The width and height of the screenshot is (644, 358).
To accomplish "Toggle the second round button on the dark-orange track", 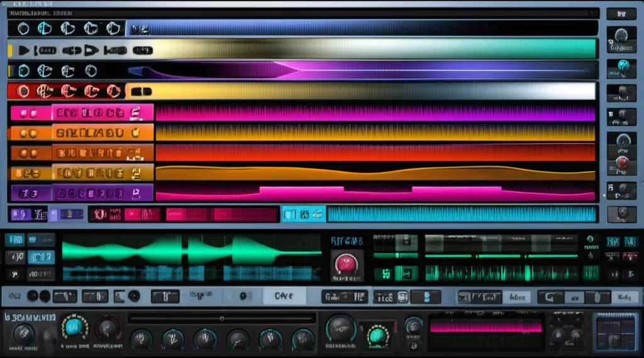I will pos(34,153).
